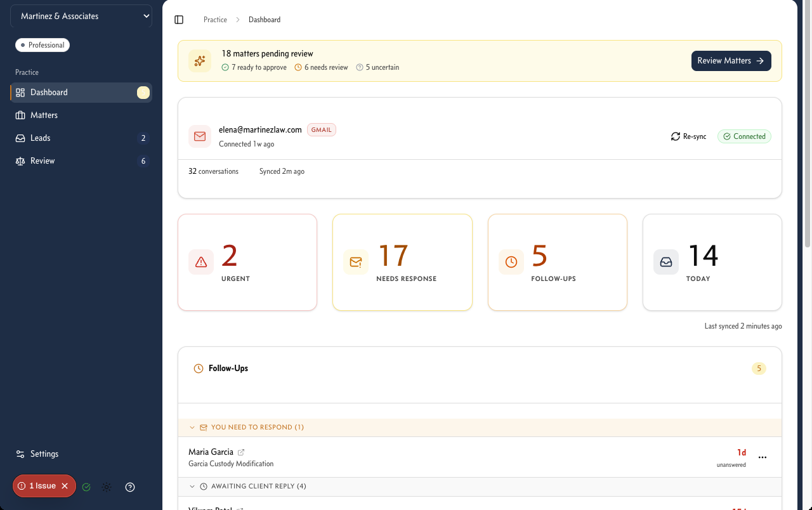Open Settings in the sidebar

tap(81, 454)
